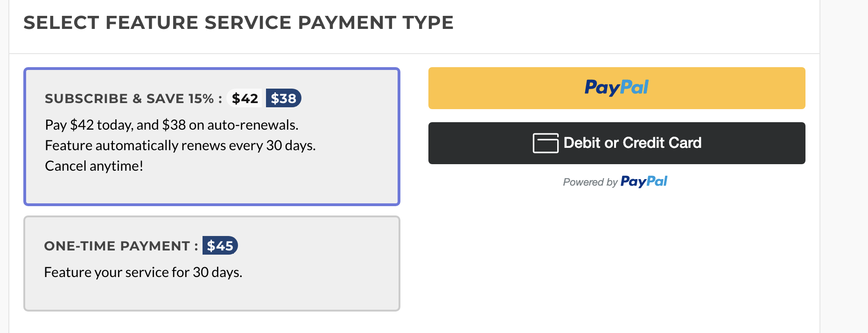
Task: Click the card icon on the black button
Action: point(546,143)
